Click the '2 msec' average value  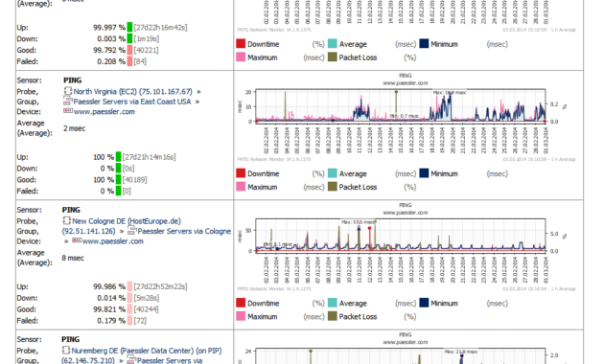pos(75,128)
